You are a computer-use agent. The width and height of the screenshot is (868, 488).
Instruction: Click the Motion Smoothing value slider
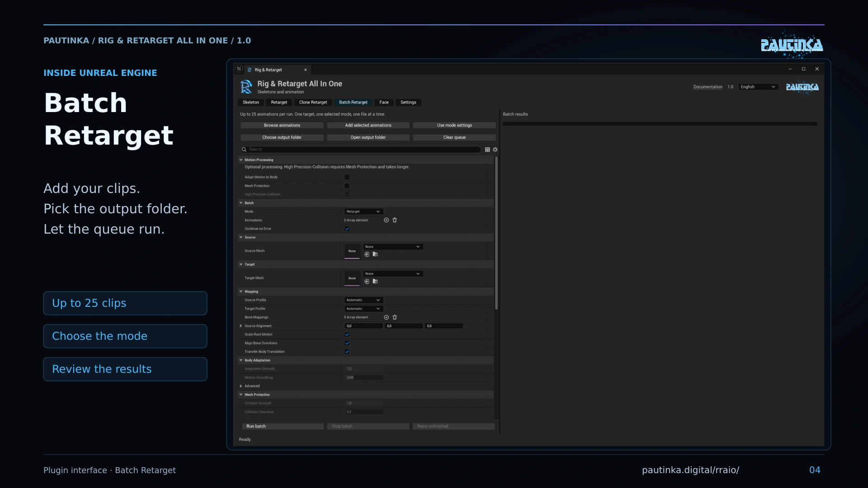(x=364, y=378)
